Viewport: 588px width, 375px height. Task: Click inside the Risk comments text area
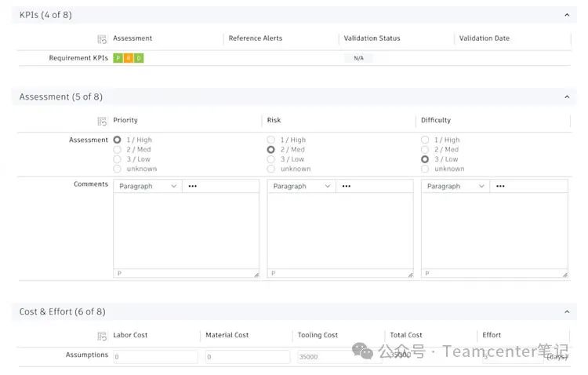[x=339, y=231]
